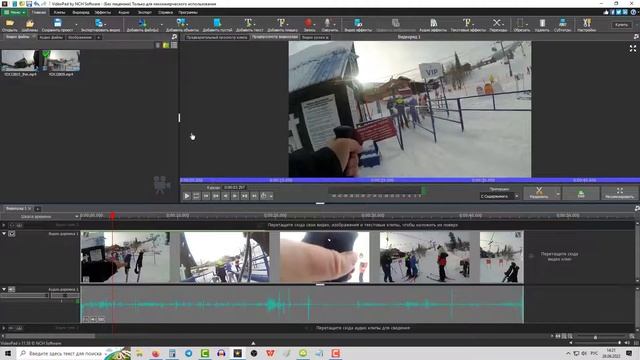Viewport: 640px width, 360px height.
Task: Click the Open project folder icon
Action: pyautogui.click(x=9, y=23)
